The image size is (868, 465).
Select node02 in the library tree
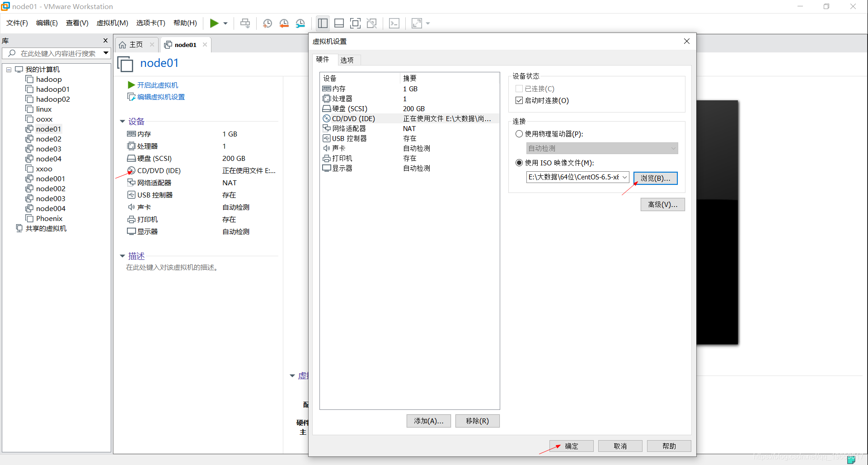[x=49, y=139]
